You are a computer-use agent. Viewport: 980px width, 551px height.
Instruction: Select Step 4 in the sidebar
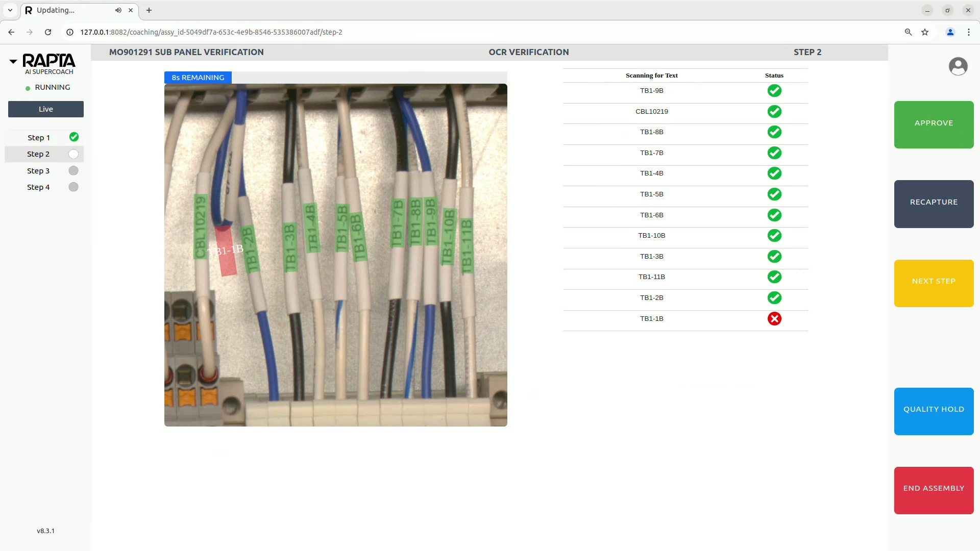pyautogui.click(x=38, y=187)
